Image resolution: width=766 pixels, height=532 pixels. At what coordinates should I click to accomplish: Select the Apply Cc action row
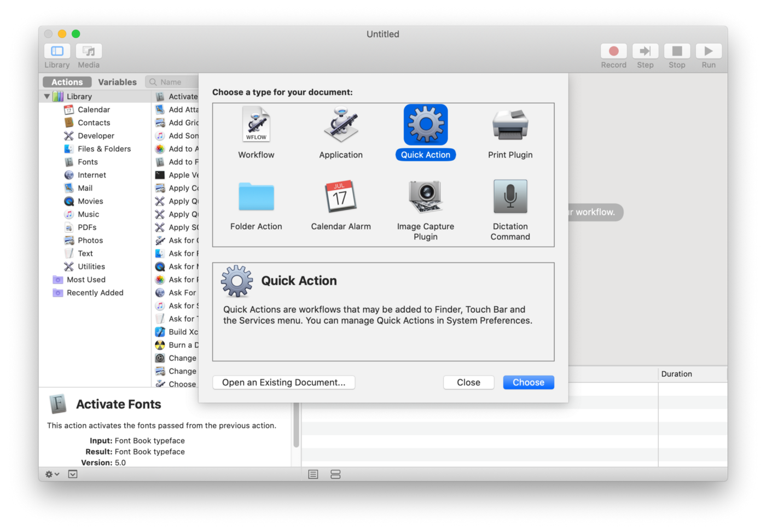176,188
